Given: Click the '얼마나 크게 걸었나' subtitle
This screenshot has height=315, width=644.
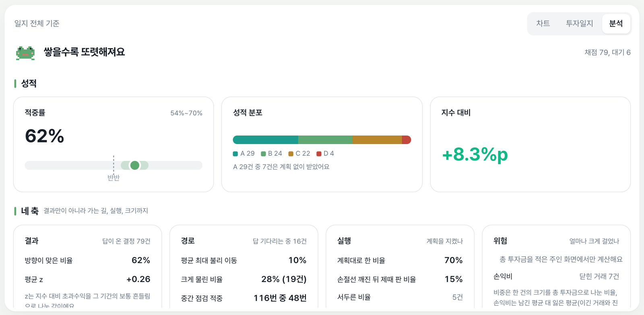Looking at the screenshot, I should 594,241.
